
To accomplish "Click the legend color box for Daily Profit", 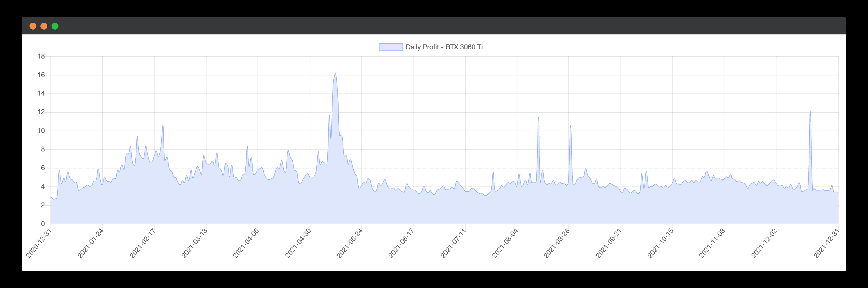I will (390, 47).
